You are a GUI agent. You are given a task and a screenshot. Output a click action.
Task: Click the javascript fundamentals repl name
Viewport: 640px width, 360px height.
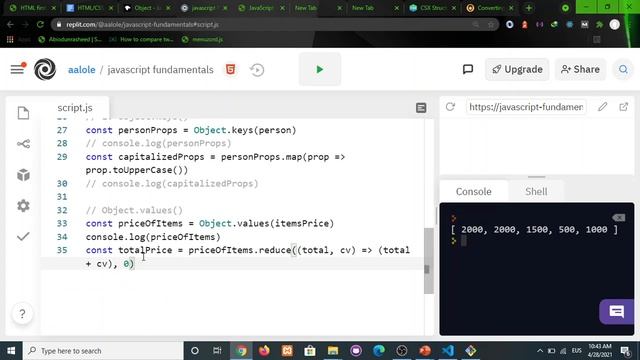[160, 70]
